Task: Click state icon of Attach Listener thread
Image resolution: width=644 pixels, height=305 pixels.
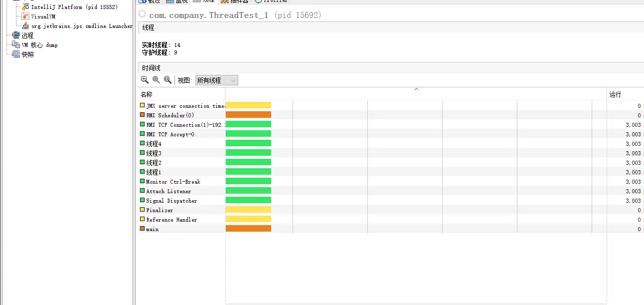Action: pyautogui.click(x=143, y=191)
